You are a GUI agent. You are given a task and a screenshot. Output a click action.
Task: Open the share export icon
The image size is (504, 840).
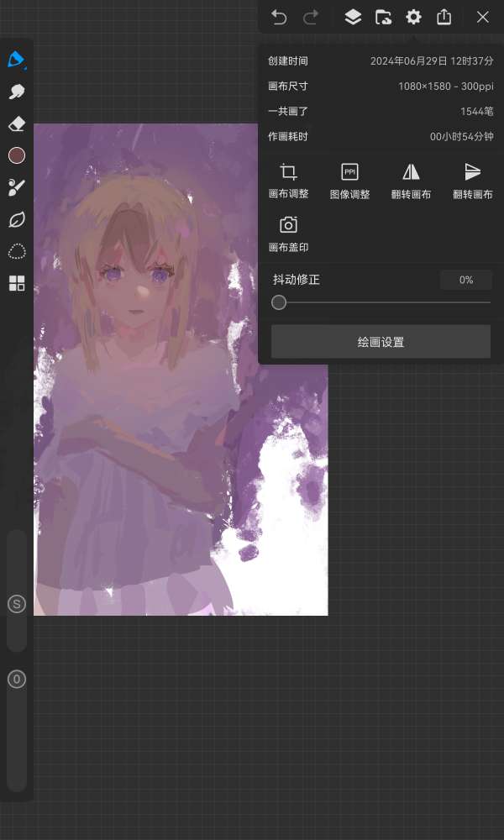pyautogui.click(x=444, y=17)
